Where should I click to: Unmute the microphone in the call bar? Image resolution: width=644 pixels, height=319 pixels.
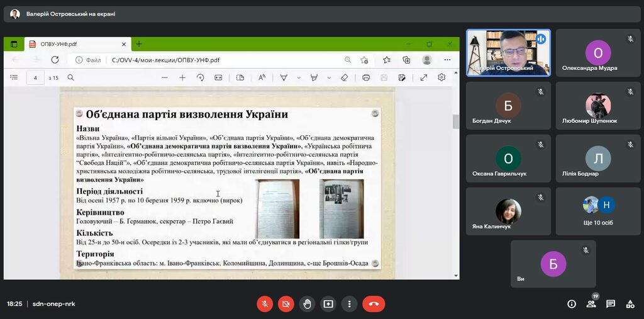(265, 304)
